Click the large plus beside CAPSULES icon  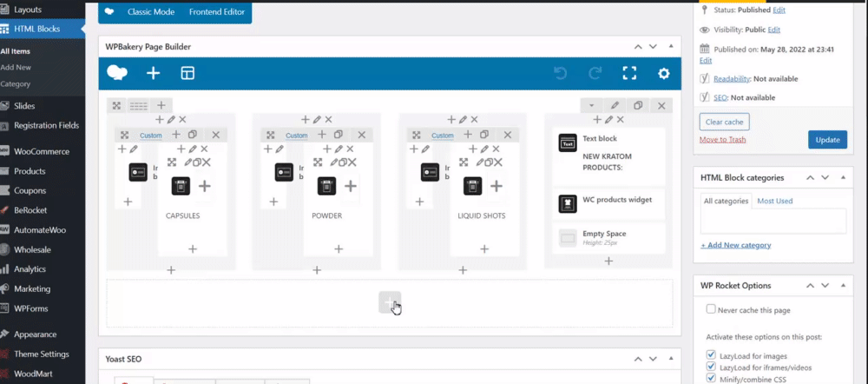coord(205,186)
